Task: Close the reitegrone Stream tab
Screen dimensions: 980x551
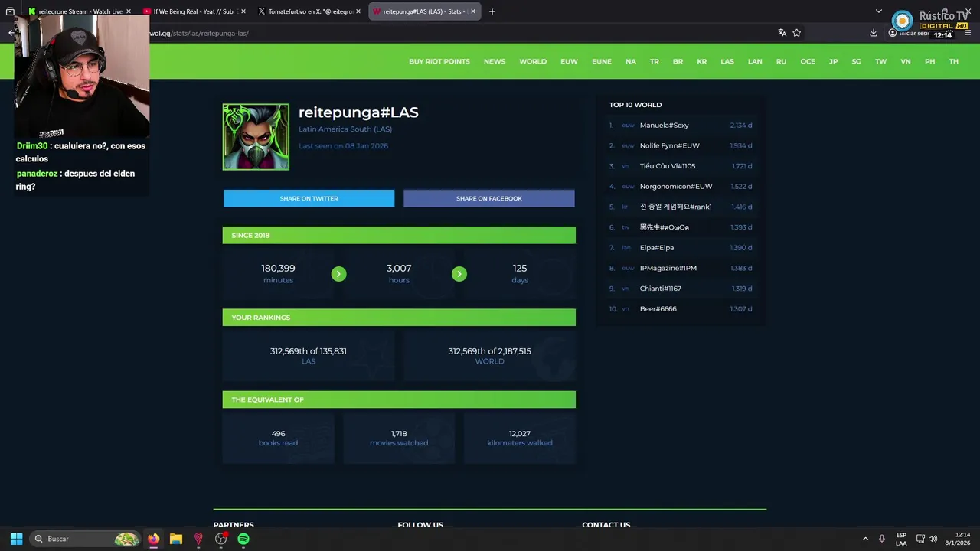Action: click(x=129, y=11)
